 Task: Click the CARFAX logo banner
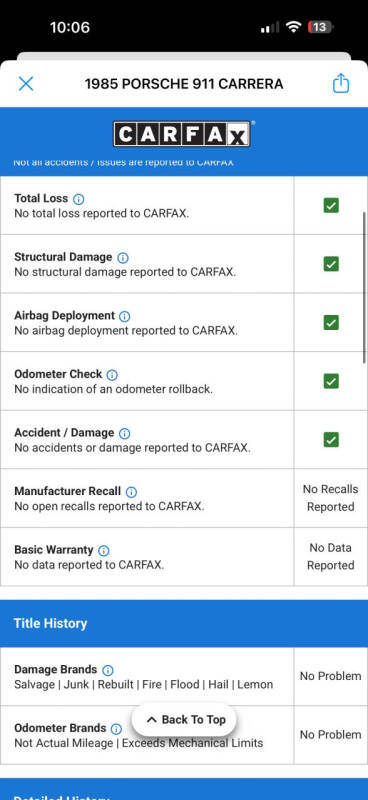click(182, 134)
